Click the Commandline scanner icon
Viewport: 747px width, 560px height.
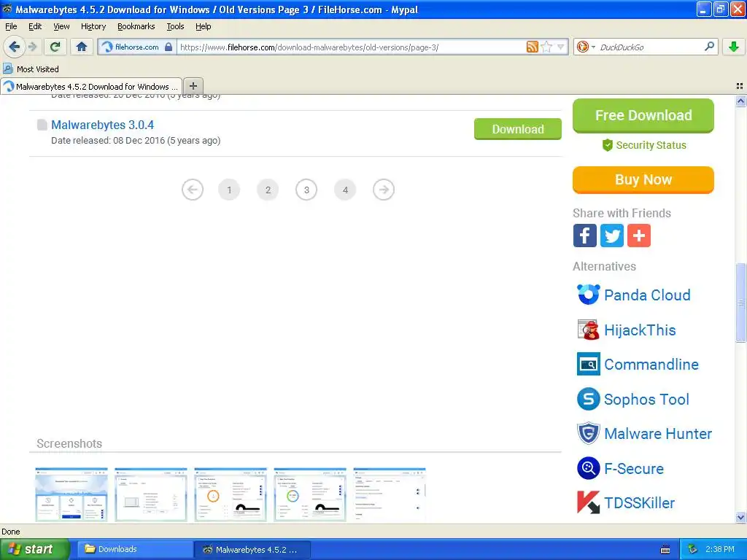588,365
